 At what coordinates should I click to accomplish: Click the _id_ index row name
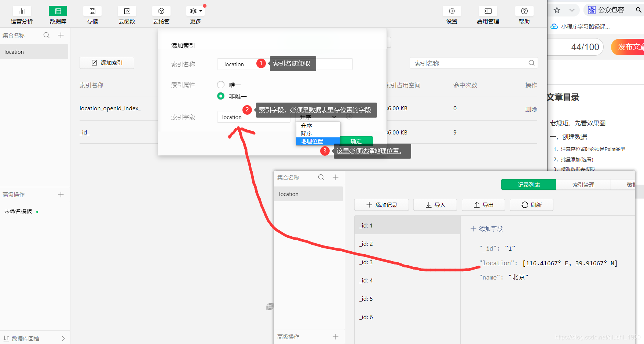84,132
